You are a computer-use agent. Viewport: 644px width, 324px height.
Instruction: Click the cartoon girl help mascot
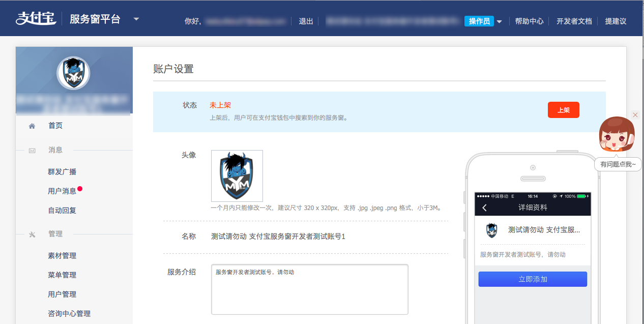pos(617,135)
